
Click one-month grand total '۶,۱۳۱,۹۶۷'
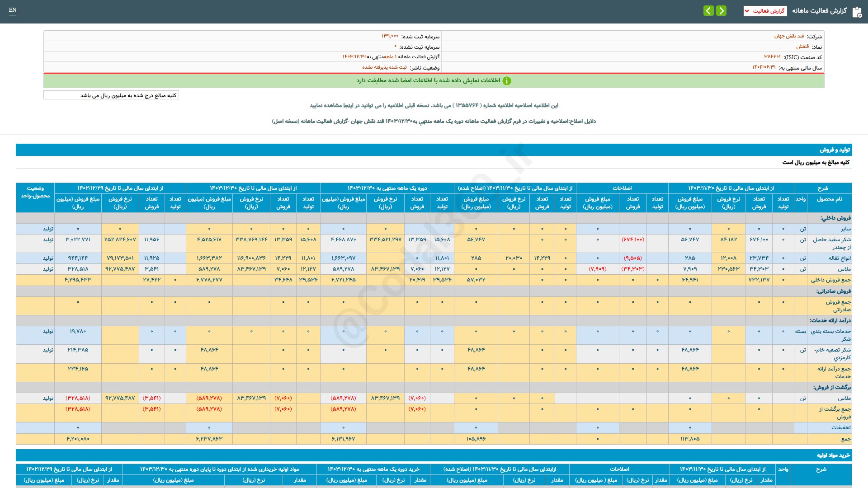[343, 439]
